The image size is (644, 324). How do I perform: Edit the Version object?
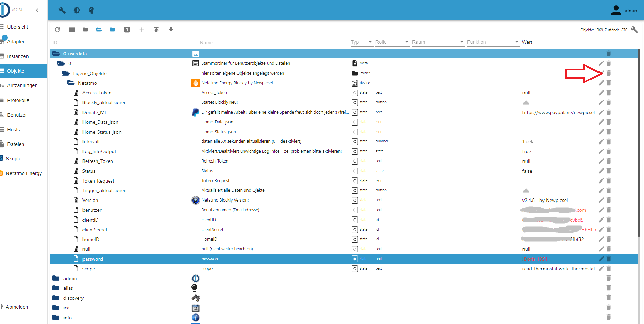coord(601,200)
